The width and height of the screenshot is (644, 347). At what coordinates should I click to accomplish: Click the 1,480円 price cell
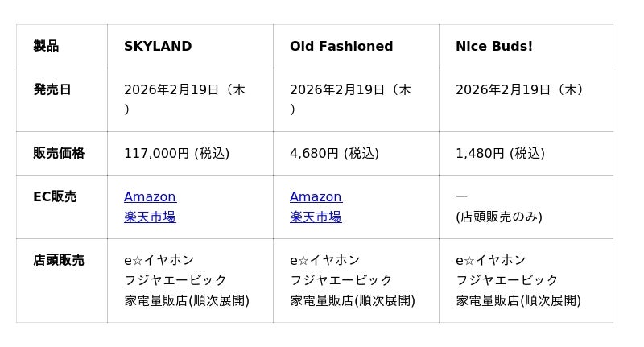click(x=500, y=153)
